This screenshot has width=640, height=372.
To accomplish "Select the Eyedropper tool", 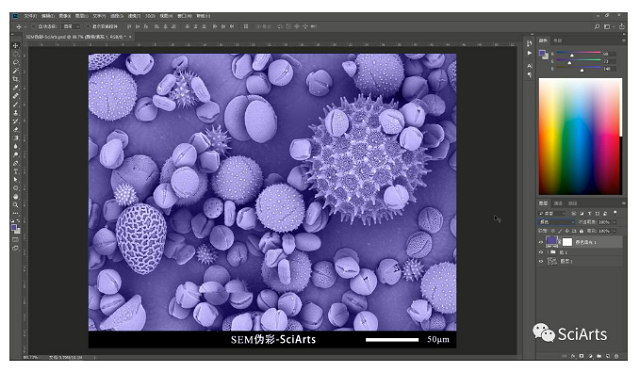I will pyautogui.click(x=16, y=87).
